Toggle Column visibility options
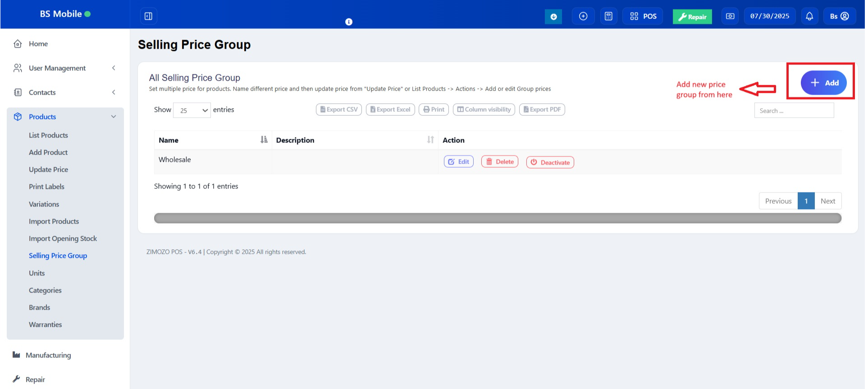 coord(484,110)
